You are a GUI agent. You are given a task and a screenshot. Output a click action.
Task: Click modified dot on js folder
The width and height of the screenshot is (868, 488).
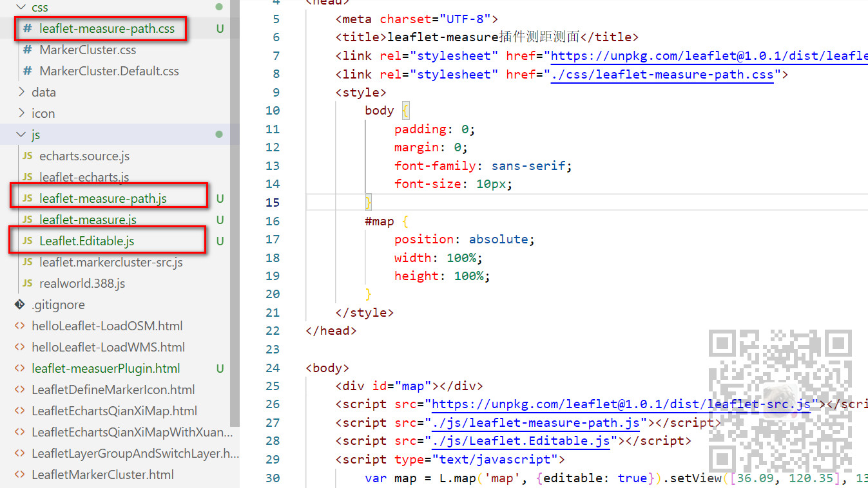219,135
